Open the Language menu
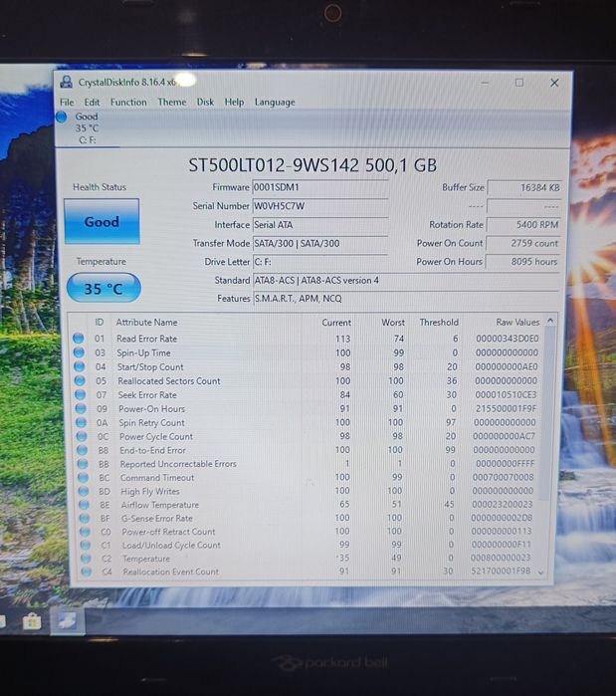Screen dimensions: 616x696 point(275,103)
